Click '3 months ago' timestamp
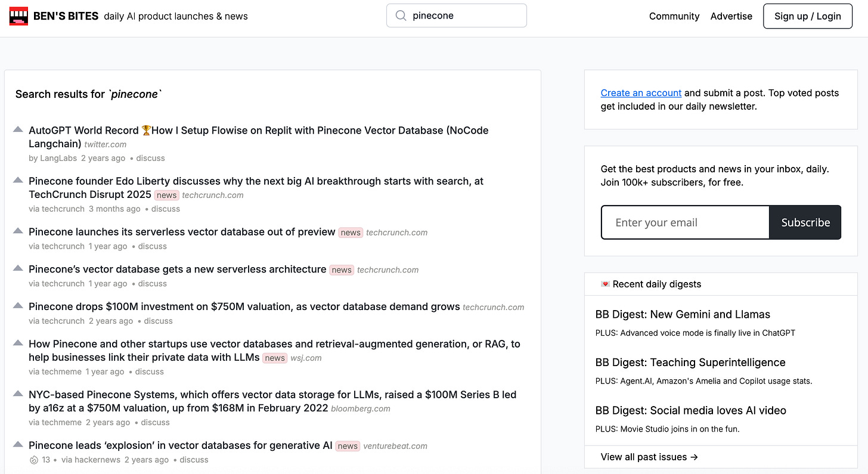868x474 pixels. (114, 209)
